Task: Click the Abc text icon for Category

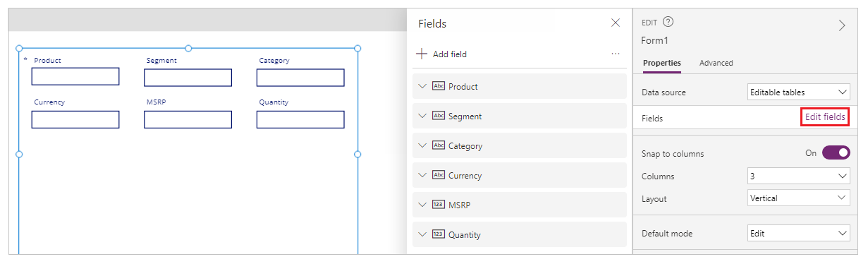Action: [x=439, y=145]
